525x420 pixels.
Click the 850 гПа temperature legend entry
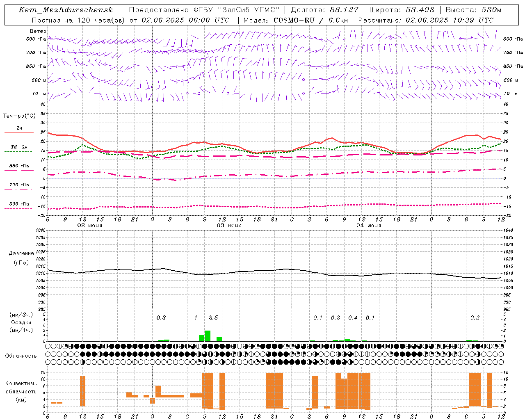click(19, 166)
